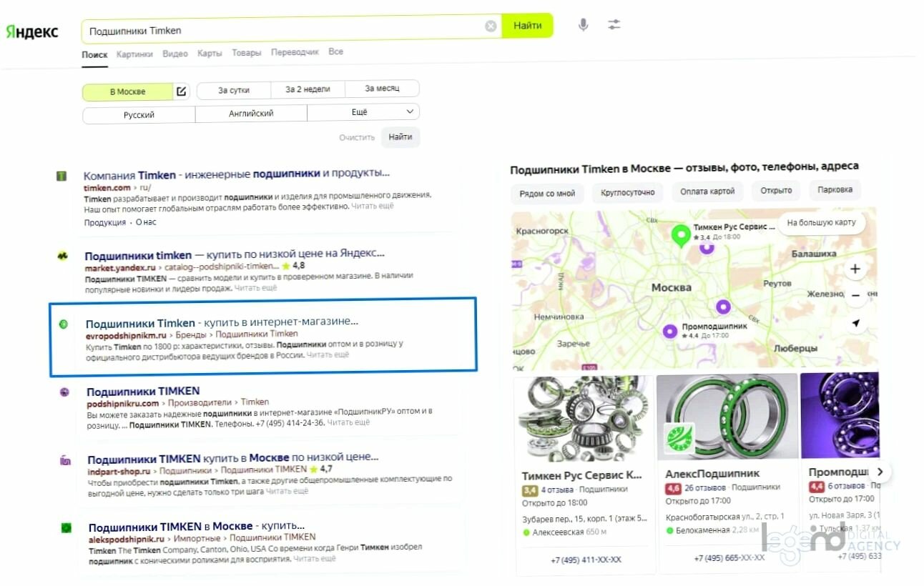
Task: Click the alekspodshipnik.ru favicon
Action: pos(67,528)
